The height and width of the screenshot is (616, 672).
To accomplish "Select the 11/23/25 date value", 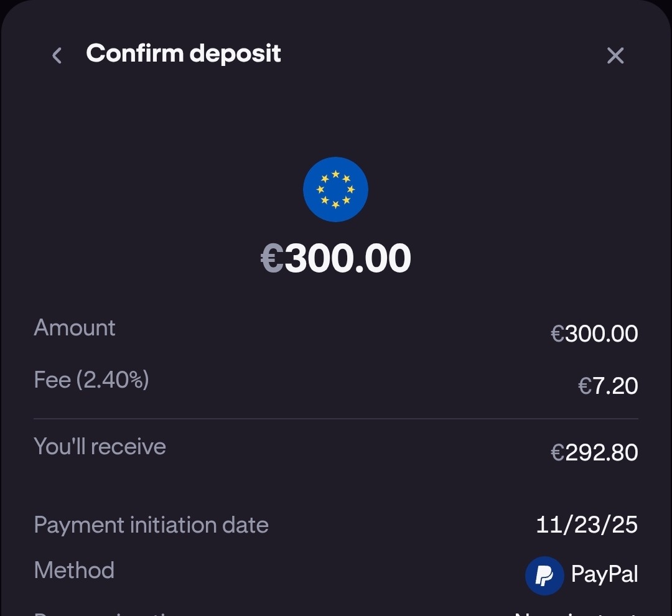I will [587, 525].
